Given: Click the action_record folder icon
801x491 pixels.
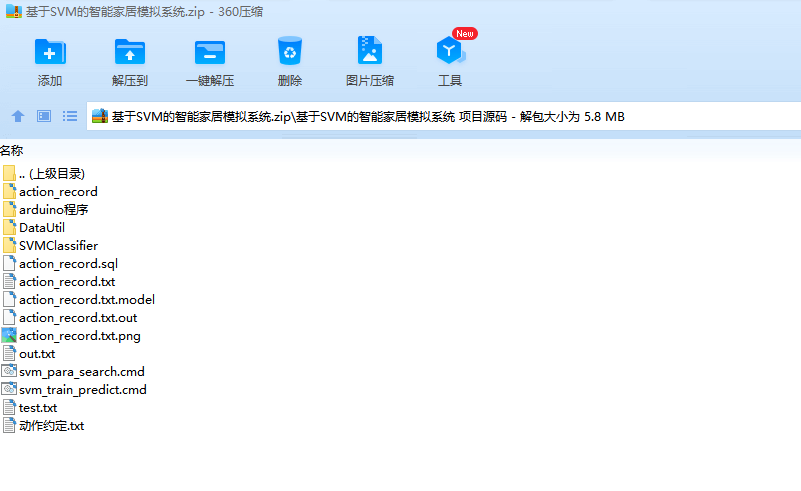Looking at the screenshot, I should point(9,192).
